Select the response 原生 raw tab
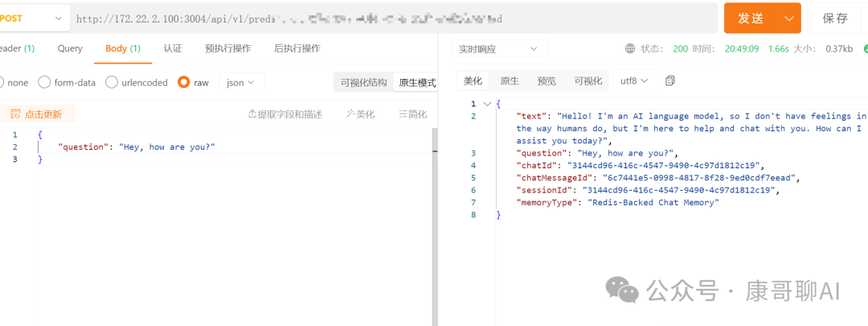868x326 pixels. [510, 81]
